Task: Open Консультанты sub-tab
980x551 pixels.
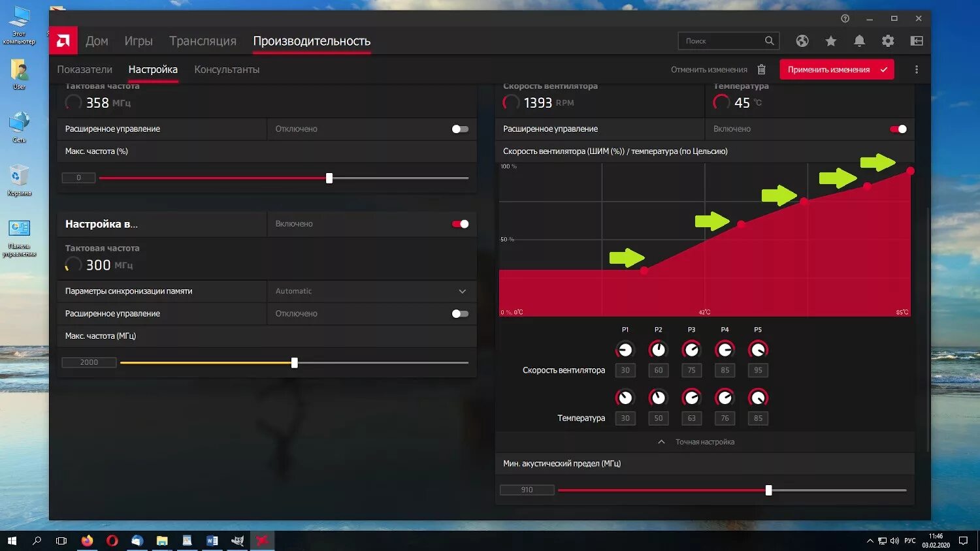Action: [227, 69]
